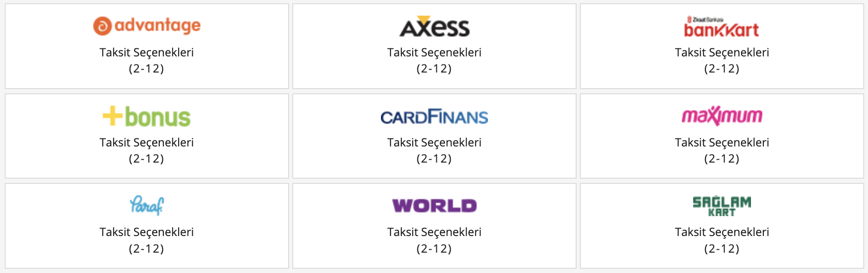Image resolution: width=868 pixels, height=273 pixels.
Task: Open Taksit Seçenekleri under Advantage
Action: [x=147, y=53]
